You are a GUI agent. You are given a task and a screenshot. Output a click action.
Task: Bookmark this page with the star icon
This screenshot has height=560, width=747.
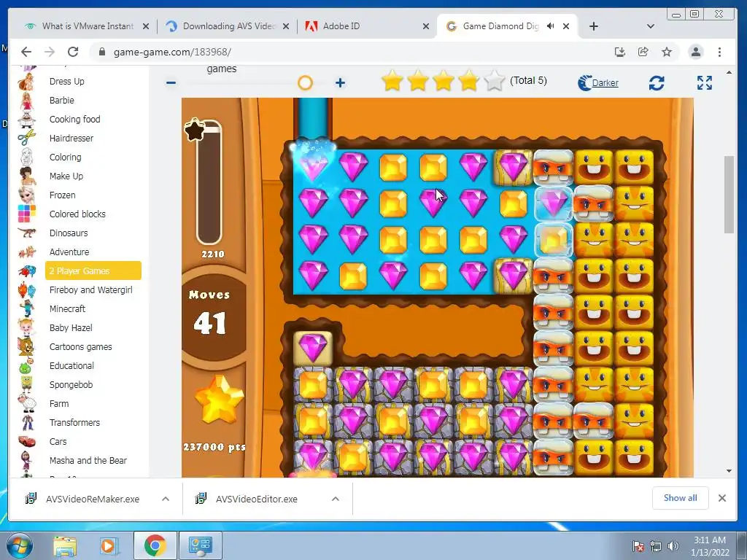tap(667, 52)
